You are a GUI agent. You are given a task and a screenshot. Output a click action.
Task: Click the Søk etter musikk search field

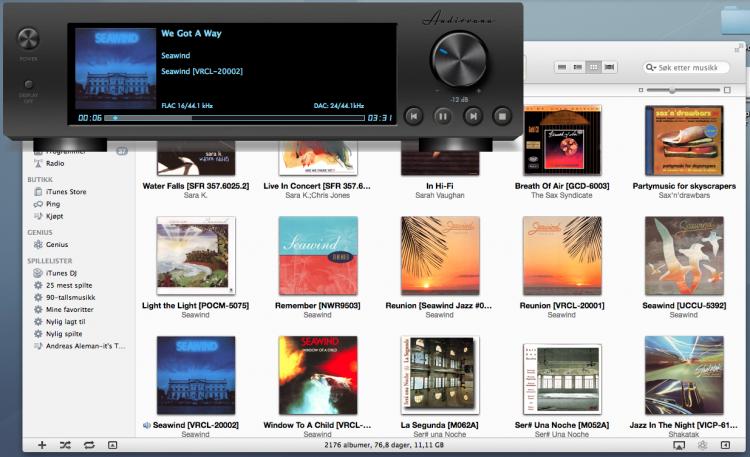point(686,67)
